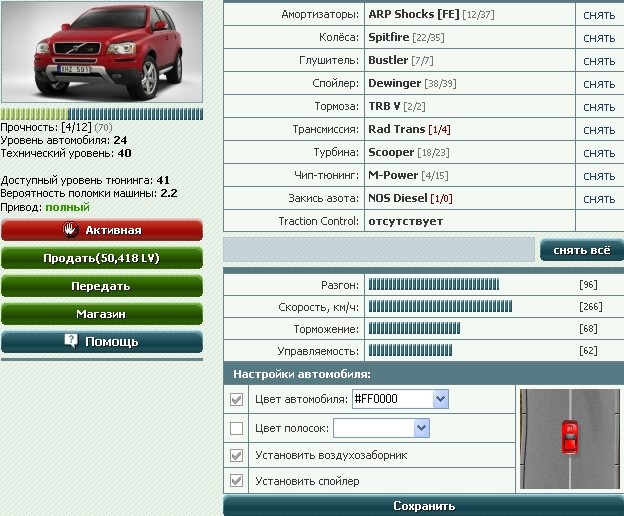Click the [68] braking value

point(588,329)
